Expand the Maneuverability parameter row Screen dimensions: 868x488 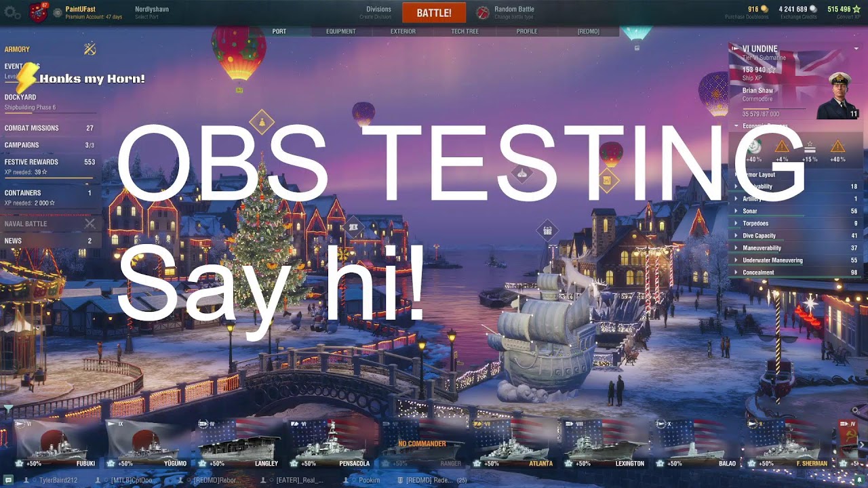(x=796, y=248)
